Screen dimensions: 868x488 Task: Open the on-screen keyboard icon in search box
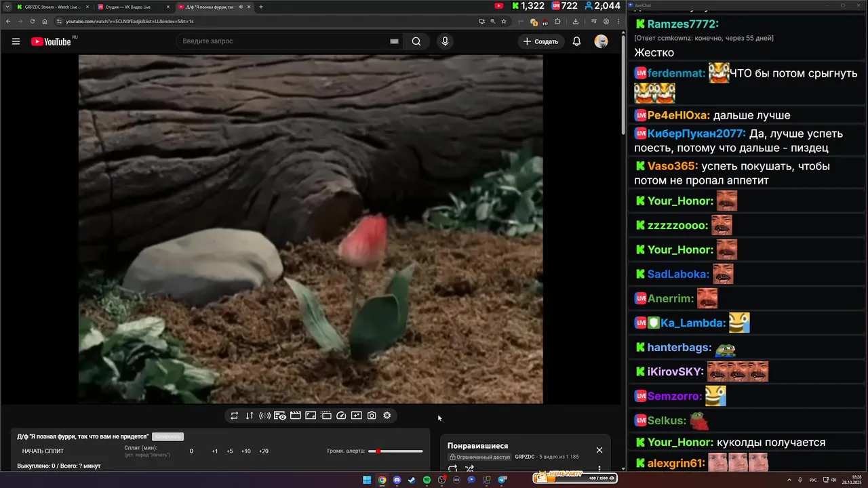click(394, 41)
